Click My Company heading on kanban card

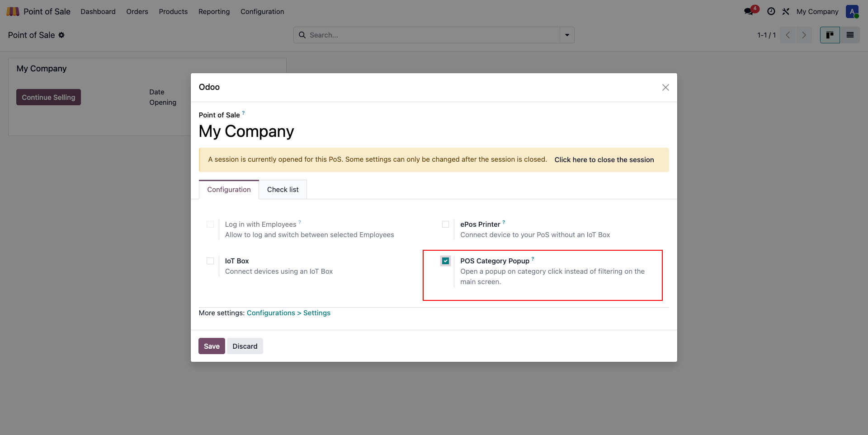coord(42,68)
